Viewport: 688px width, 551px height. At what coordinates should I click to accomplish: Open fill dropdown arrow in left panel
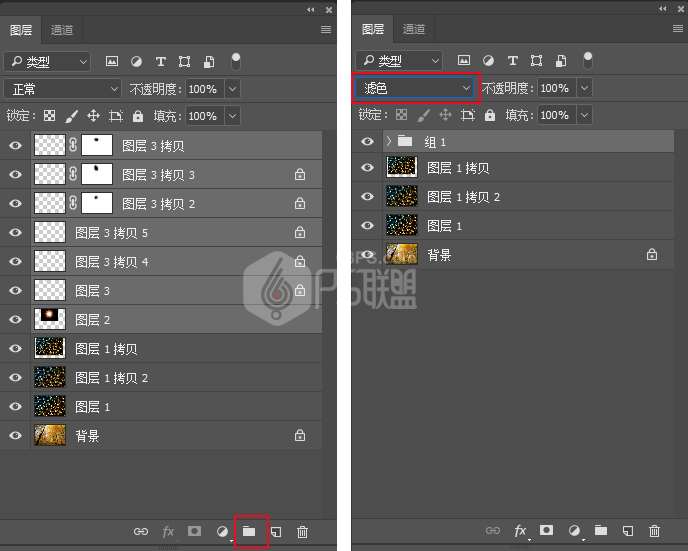tap(233, 116)
